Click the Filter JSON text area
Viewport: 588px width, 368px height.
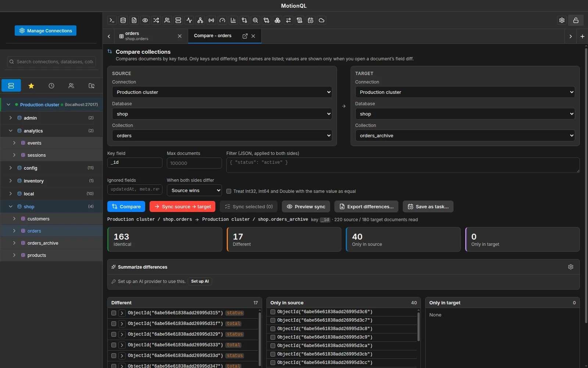pyautogui.click(x=403, y=165)
